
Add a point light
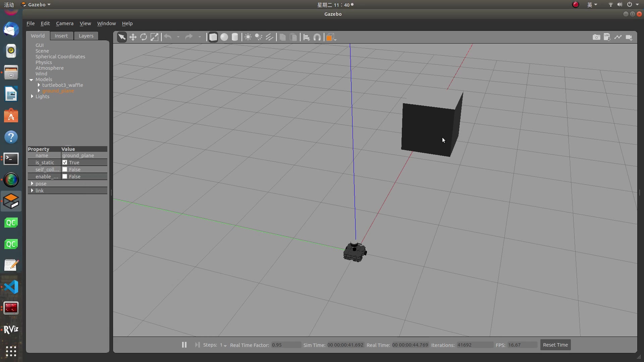[x=248, y=37]
